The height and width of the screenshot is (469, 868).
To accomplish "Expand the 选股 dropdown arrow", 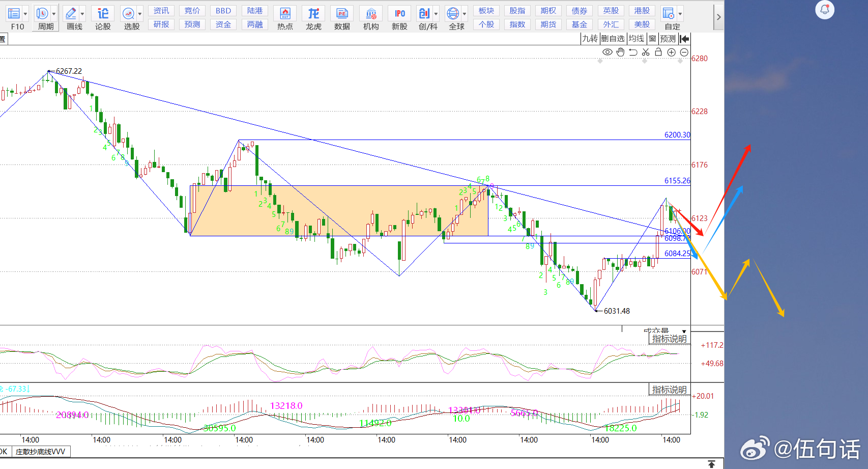I will coord(140,14).
